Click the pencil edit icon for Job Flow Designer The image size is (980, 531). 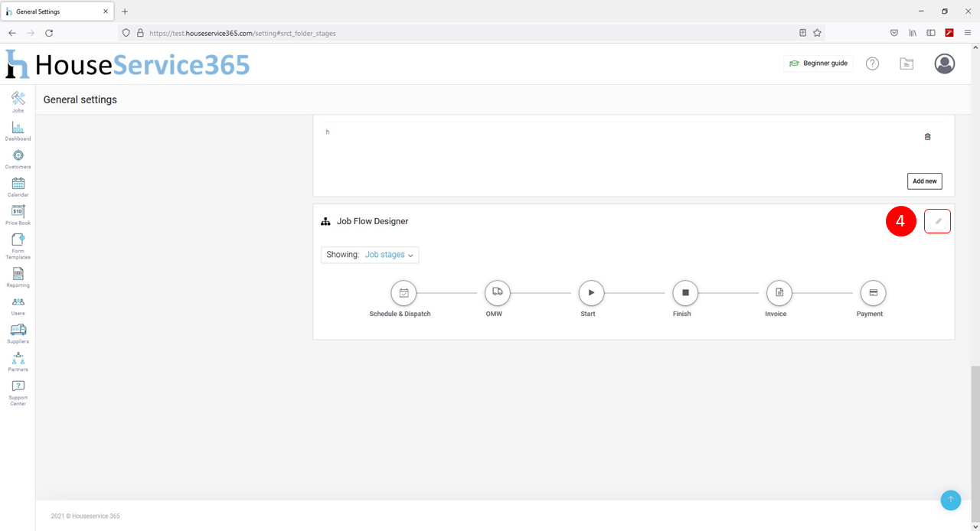coord(938,221)
